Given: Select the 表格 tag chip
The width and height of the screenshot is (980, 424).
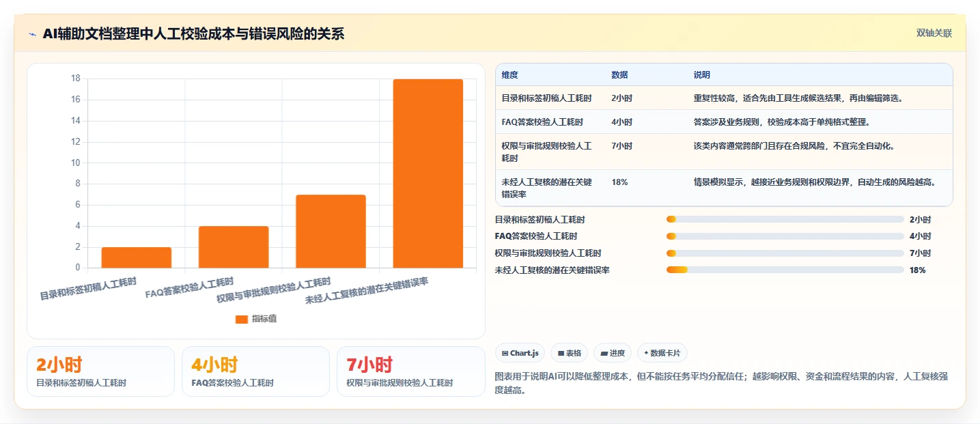Looking at the screenshot, I should point(569,353).
